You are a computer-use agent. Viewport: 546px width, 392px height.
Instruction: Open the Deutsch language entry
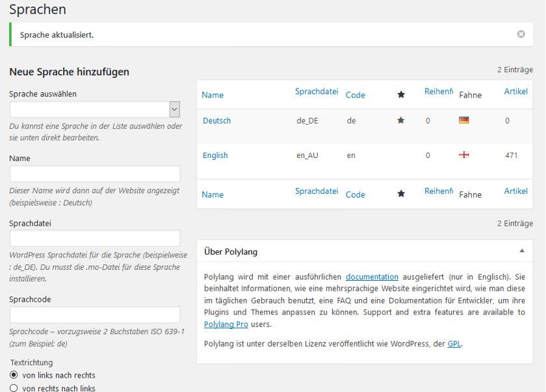216,121
